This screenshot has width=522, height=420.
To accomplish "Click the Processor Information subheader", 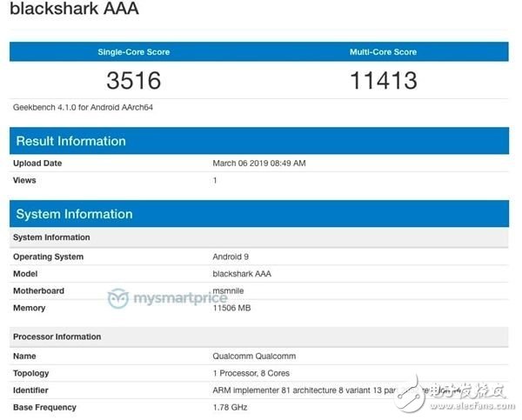I will click(259, 337).
